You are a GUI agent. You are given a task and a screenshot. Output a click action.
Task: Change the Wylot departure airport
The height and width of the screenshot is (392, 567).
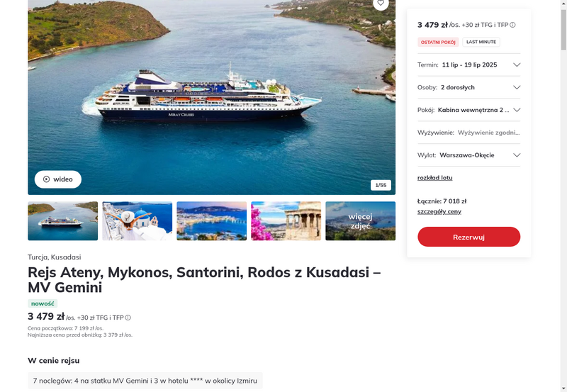[x=468, y=155]
